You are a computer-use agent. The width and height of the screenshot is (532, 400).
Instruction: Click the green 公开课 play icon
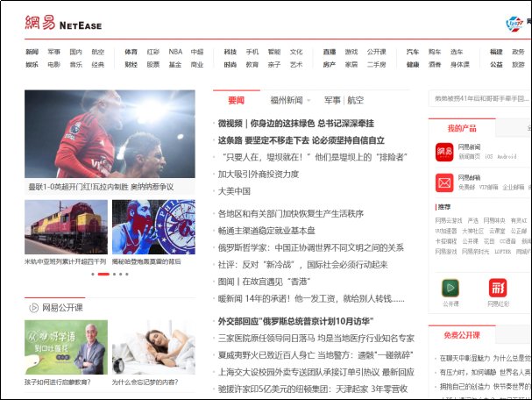pyautogui.click(x=450, y=288)
